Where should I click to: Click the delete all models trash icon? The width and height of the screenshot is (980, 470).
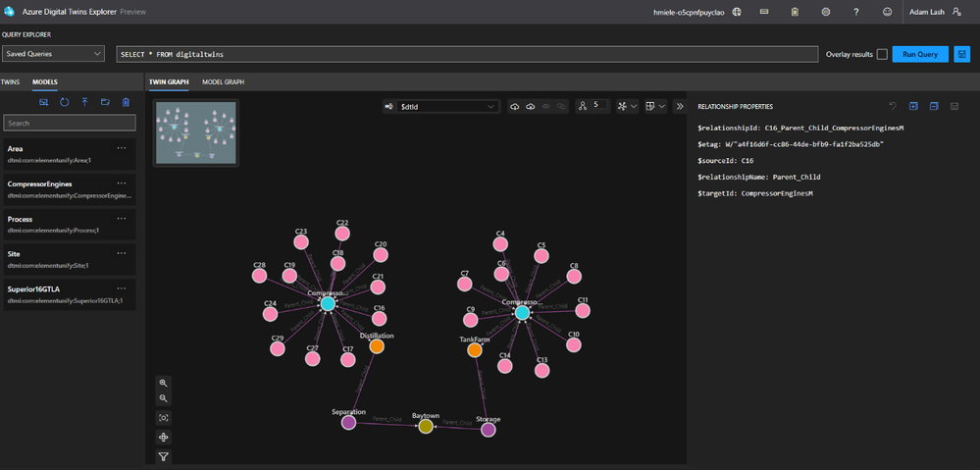(x=126, y=102)
